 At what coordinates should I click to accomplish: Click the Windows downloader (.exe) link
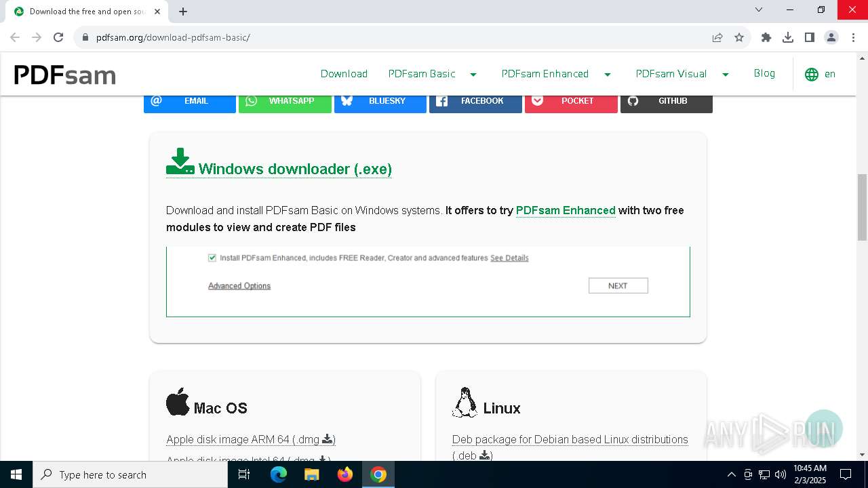pos(295,169)
